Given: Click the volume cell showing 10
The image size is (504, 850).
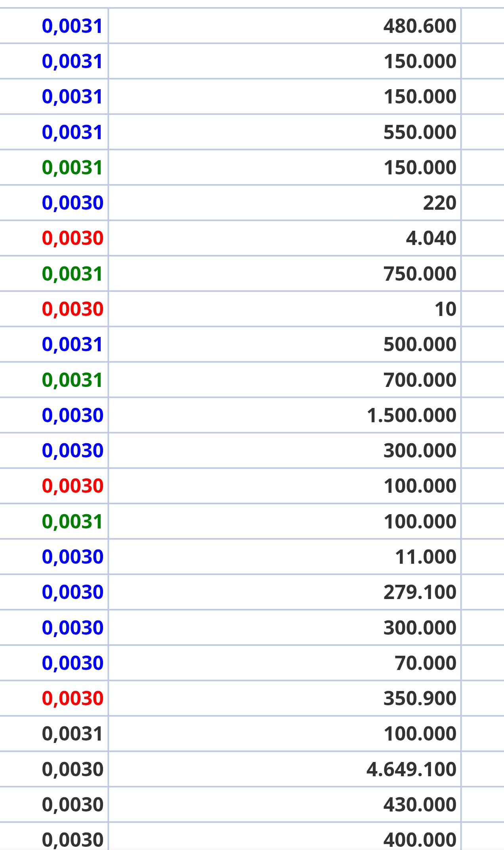Looking at the screenshot, I should coord(284,309).
